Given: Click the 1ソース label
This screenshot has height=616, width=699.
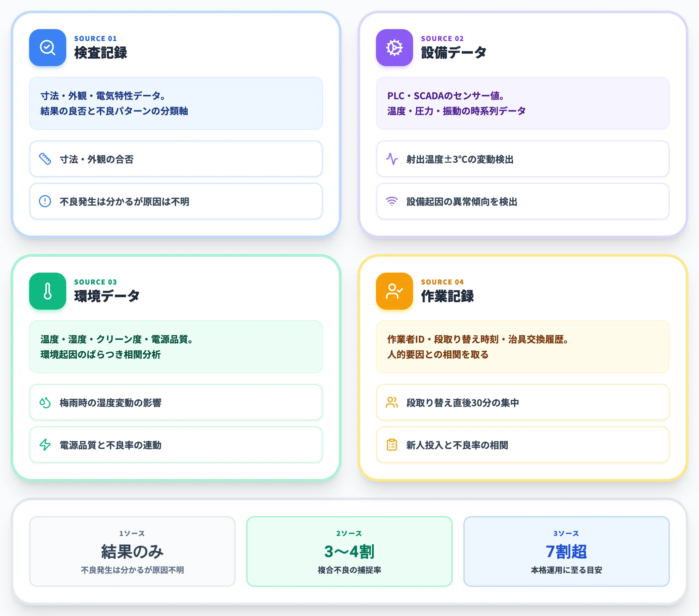Looking at the screenshot, I should 132,534.
